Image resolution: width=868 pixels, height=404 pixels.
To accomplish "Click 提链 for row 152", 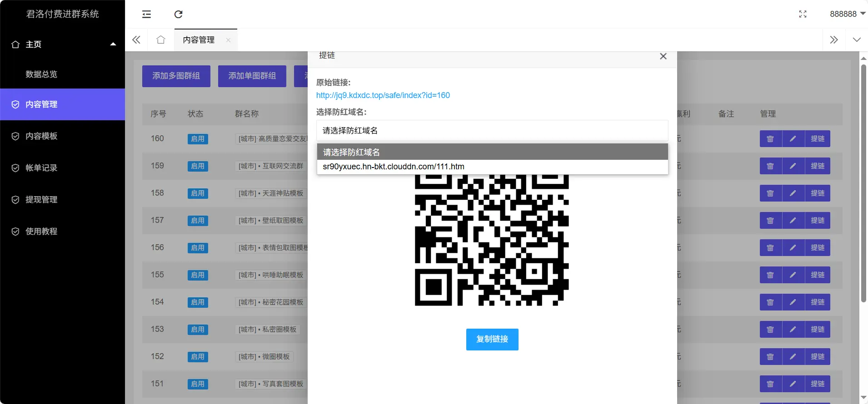I will click(x=818, y=357).
